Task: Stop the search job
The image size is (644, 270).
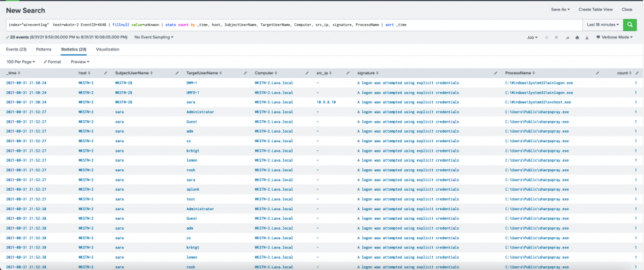Action: (x=556, y=37)
